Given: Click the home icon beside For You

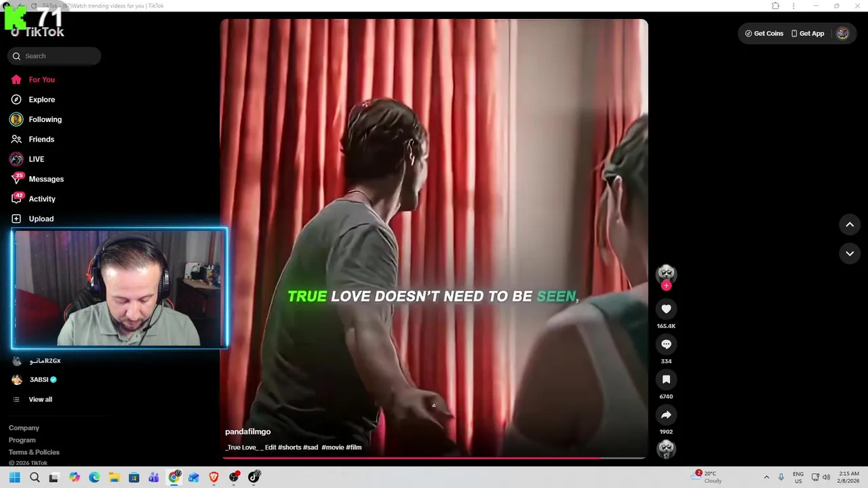Looking at the screenshot, I should [x=16, y=79].
